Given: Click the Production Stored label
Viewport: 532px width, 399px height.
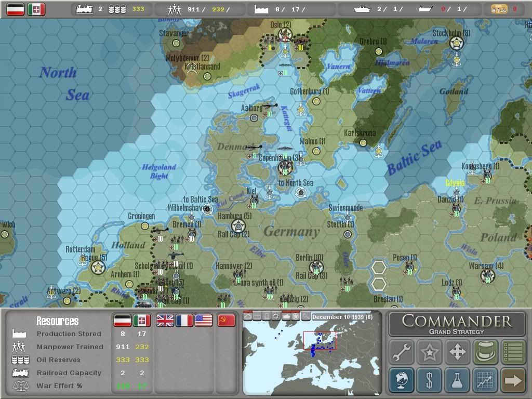Looking at the screenshot, I should pyautogui.click(x=69, y=334).
